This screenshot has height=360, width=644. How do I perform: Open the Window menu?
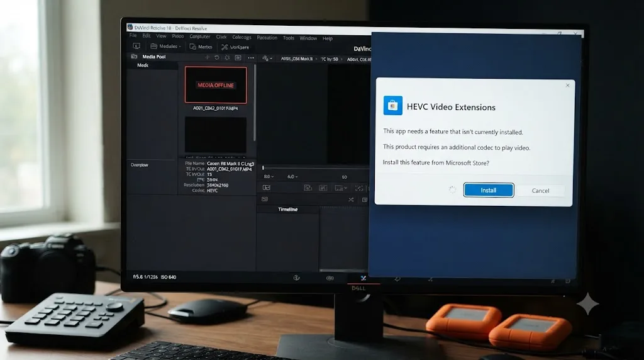[x=308, y=38]
